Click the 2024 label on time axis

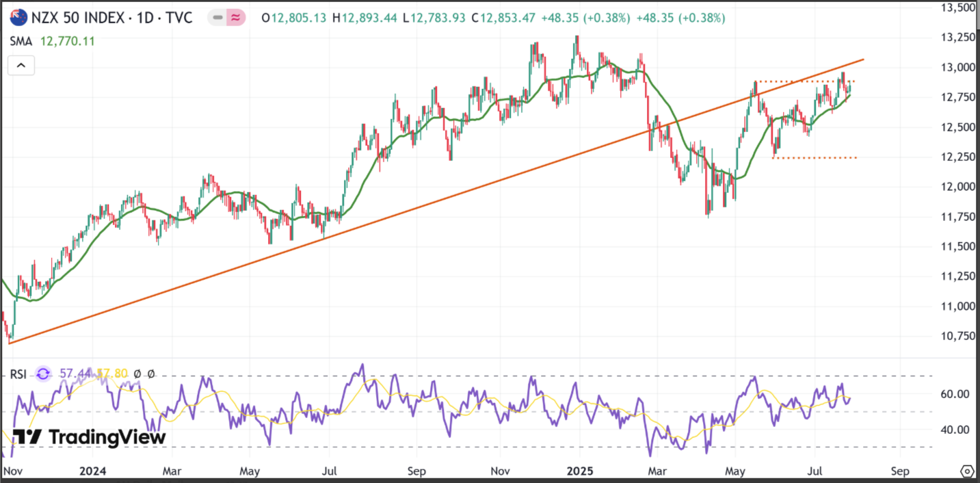point(92,471)
